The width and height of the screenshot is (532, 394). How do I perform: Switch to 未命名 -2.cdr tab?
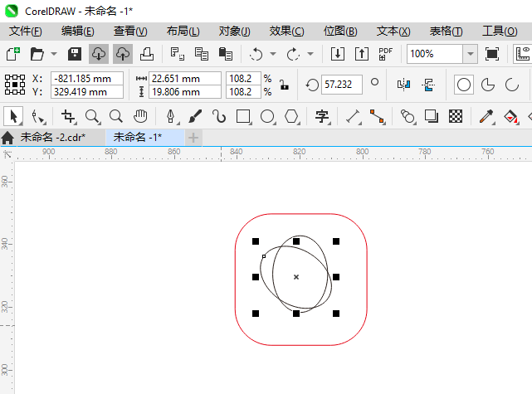(x=52, y=137)
